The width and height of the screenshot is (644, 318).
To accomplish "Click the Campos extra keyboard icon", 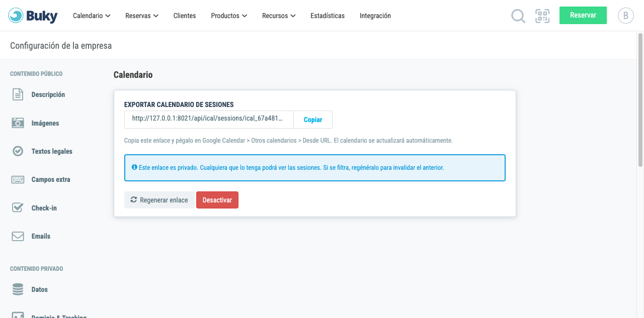I will pos(18,179).
